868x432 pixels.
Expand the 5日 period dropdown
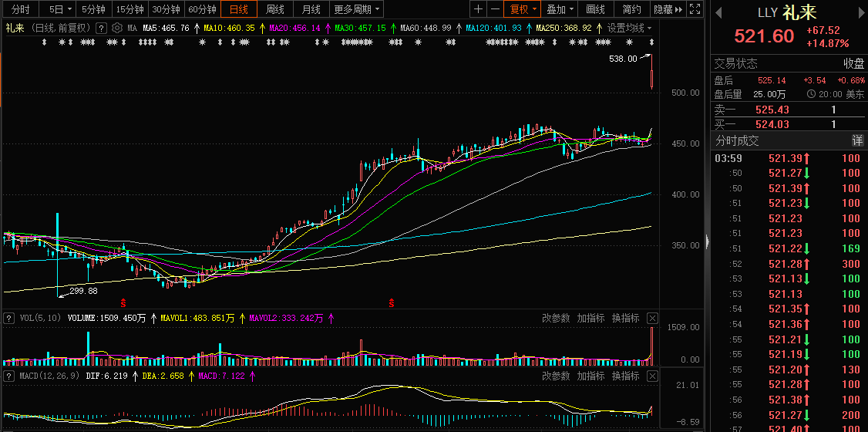tap(61, 9)
